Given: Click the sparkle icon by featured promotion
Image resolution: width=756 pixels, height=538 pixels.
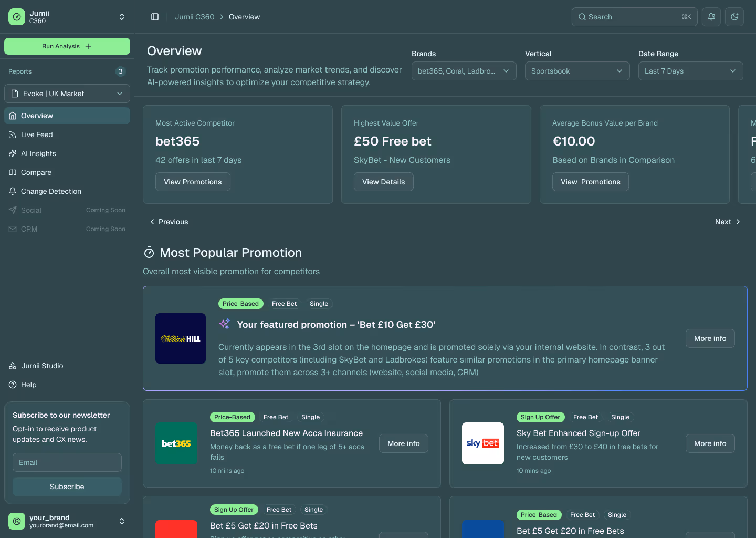Looking at the screenshot, I should point(225,324).
